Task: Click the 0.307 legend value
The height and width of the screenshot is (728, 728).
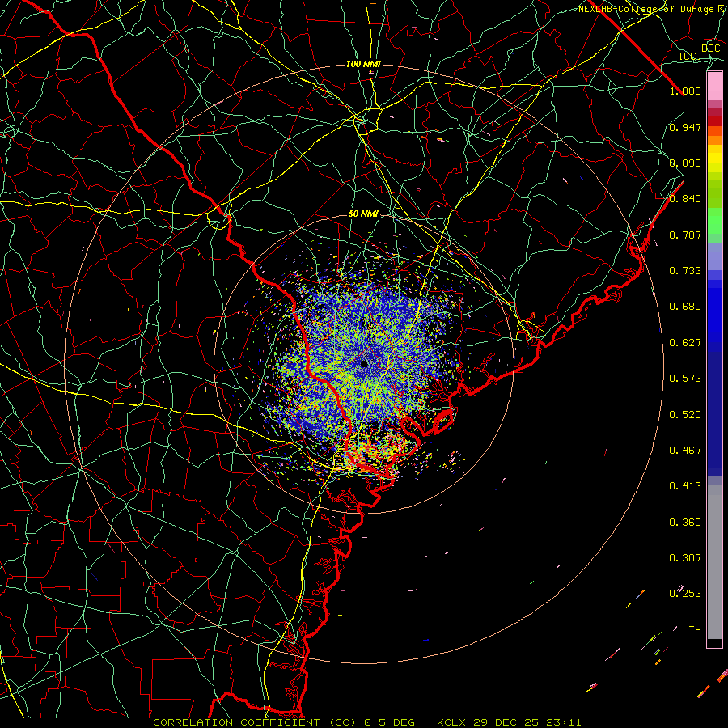Action: pos(685,558)
